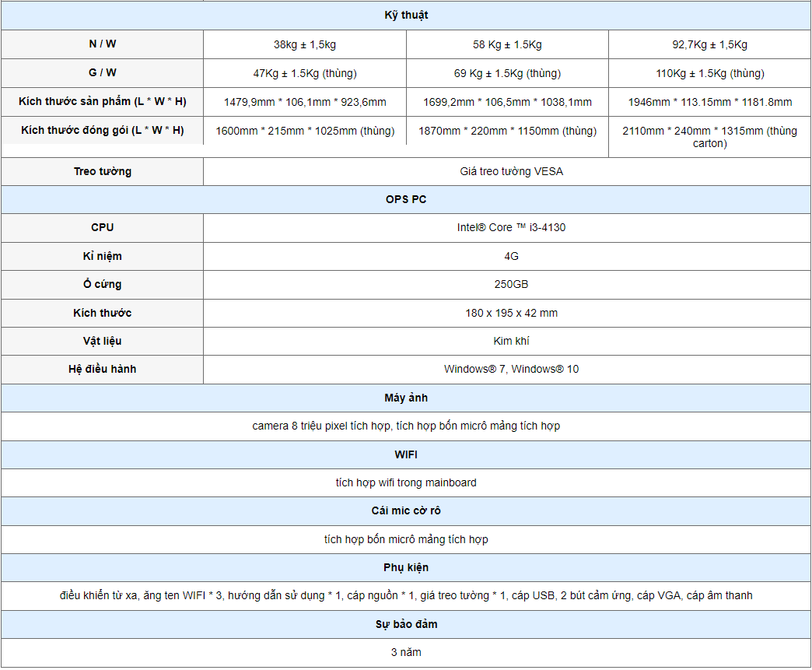
Task: Select the "3 năm" warranty cell
Action: (406, 652)
